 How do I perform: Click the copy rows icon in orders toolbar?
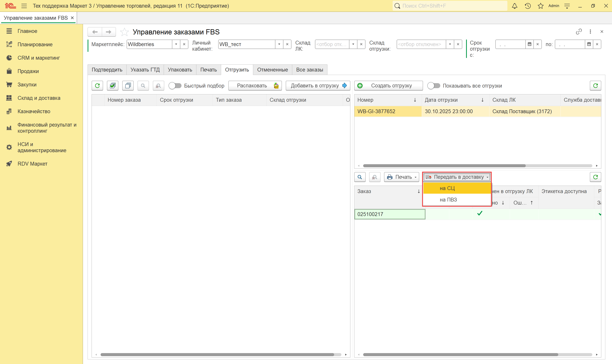[128, 86]
